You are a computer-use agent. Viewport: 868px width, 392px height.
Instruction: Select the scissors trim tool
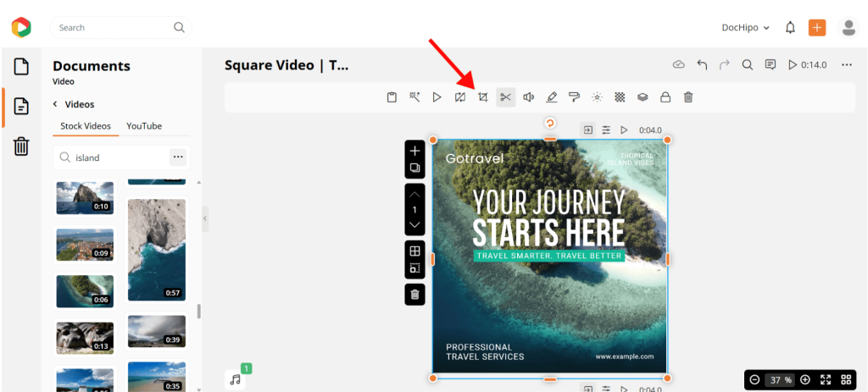[x=505, y=97]
